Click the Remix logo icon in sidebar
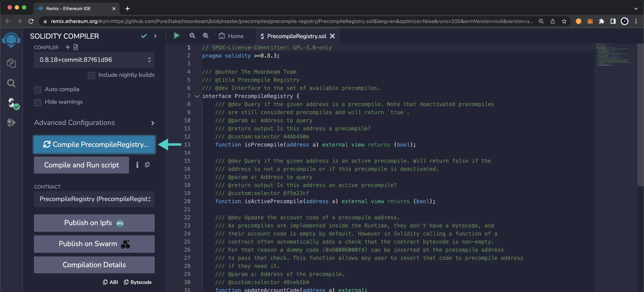644x292 pixels. pos(11,40)
